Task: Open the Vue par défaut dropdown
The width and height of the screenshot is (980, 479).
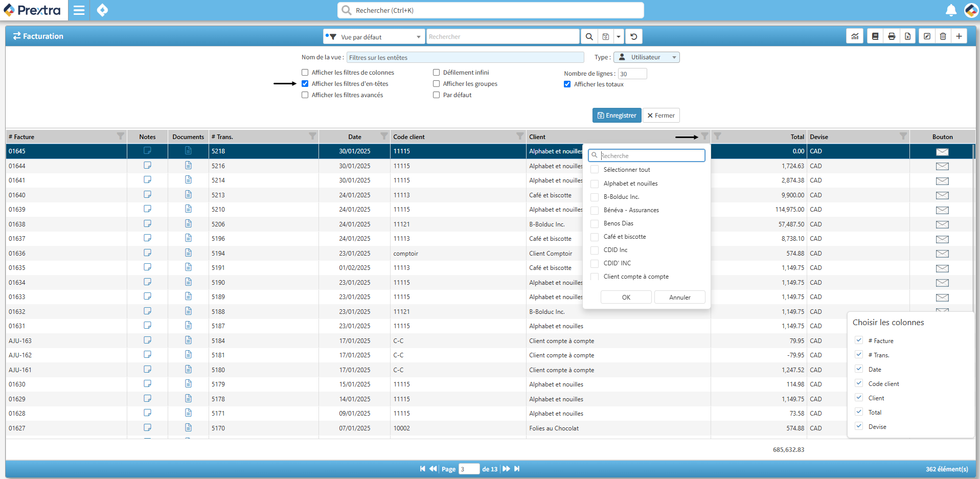Action: pyautogui.click(x=374, y=37)
